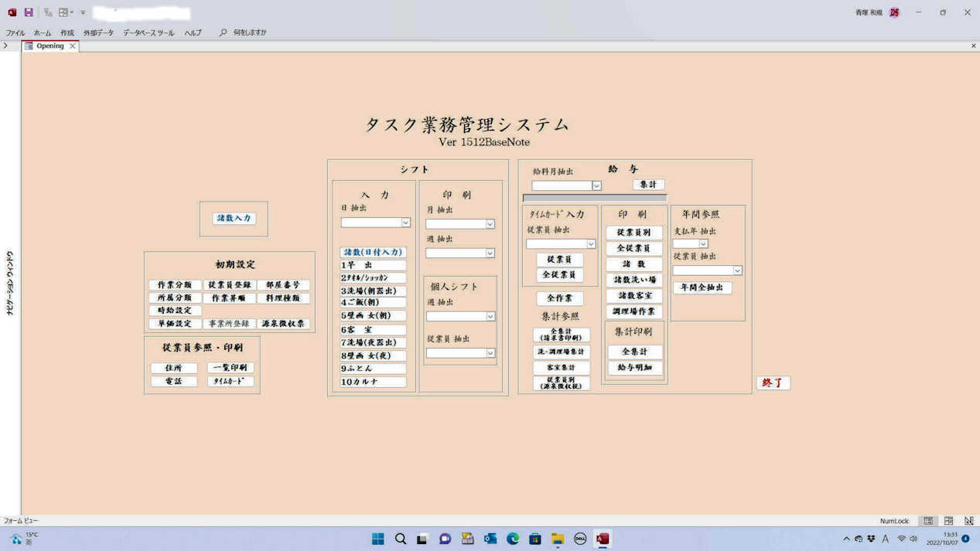The image size is (980, 551).
Task: Close the Opening form tab
Action: [x=73, y=46]
